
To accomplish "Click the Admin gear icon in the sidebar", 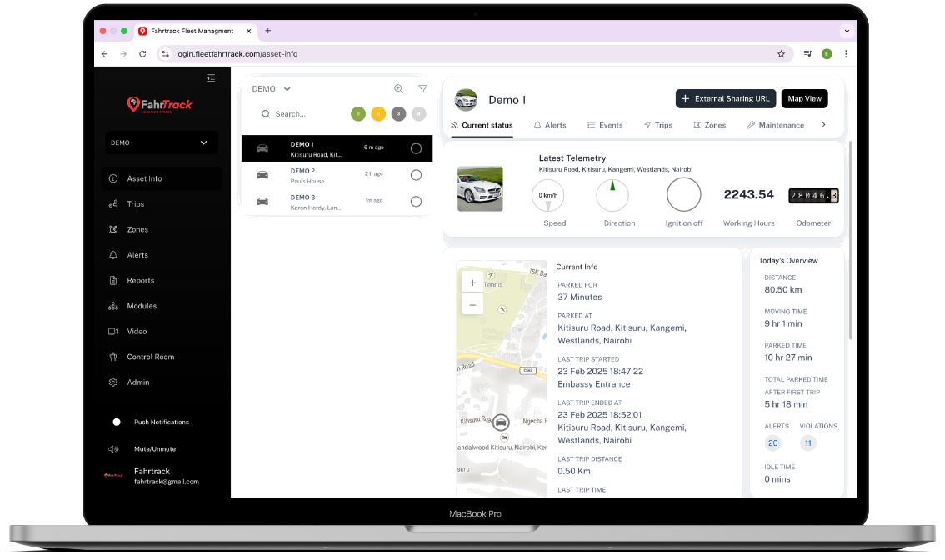I will pos(113,382).
